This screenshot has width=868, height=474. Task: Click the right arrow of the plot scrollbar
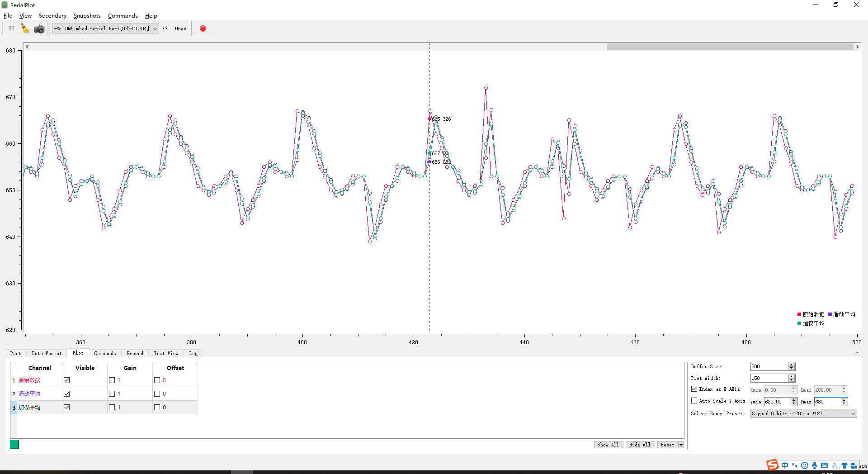point(857,47)
